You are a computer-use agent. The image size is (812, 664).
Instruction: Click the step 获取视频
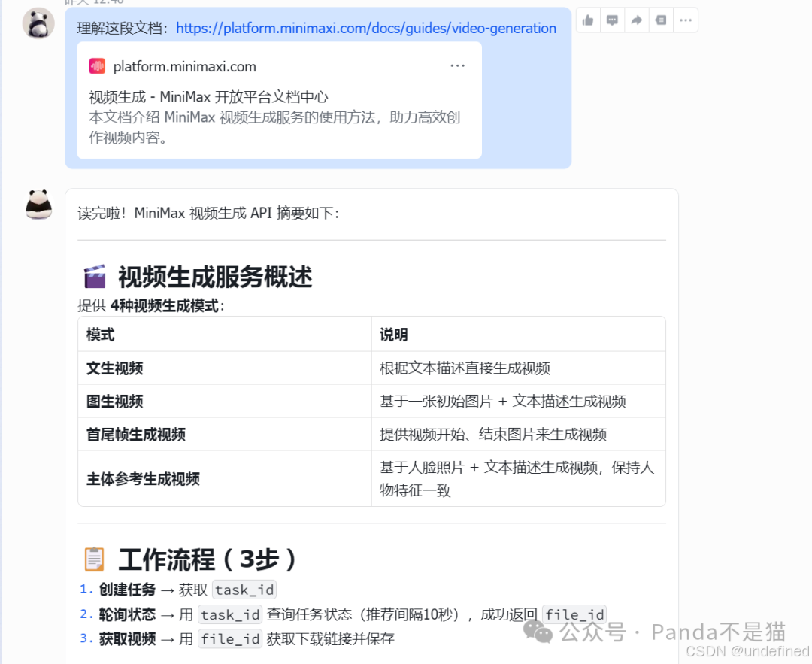click(127, 638)
